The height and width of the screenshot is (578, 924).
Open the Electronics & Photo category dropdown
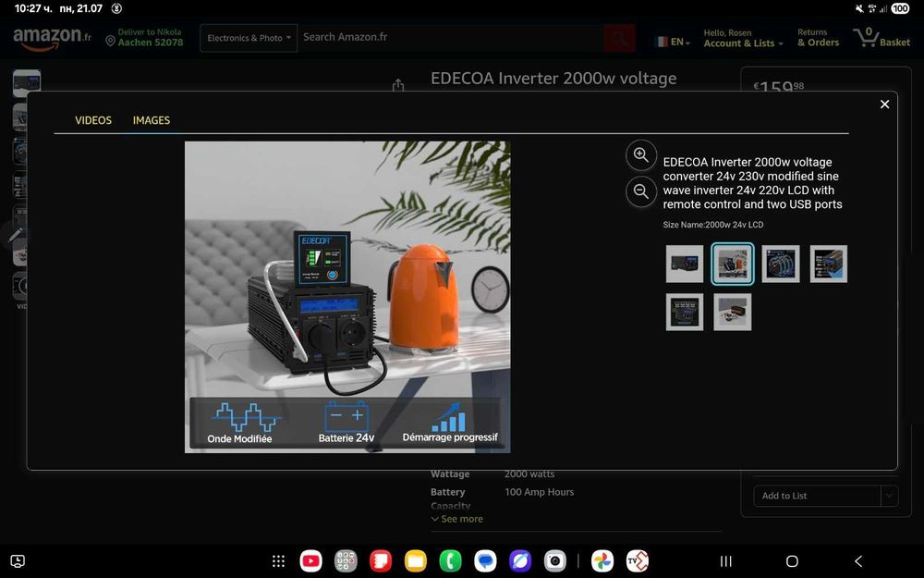249,38
